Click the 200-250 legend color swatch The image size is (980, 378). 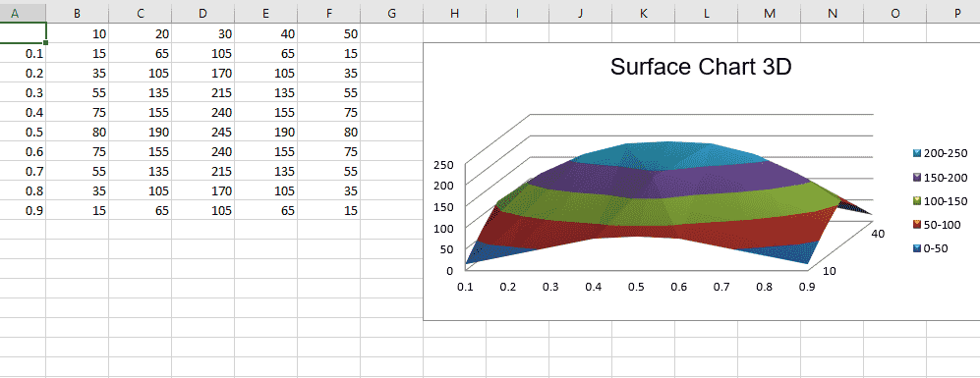pos(917,153)
